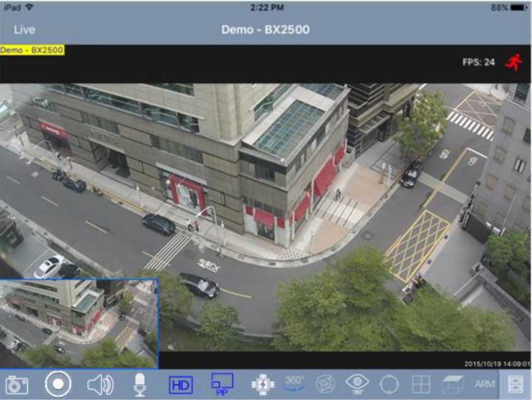Tap the PIP preview thumbnail

(x=79, y=323)
